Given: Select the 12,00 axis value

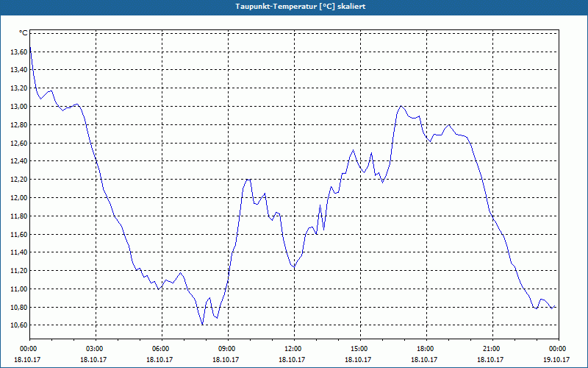Looking at the screenshot, I should (19, 197).
